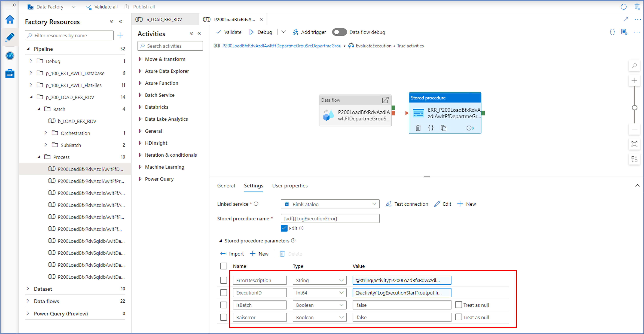Click the Debug button

[x=260, y=32]
